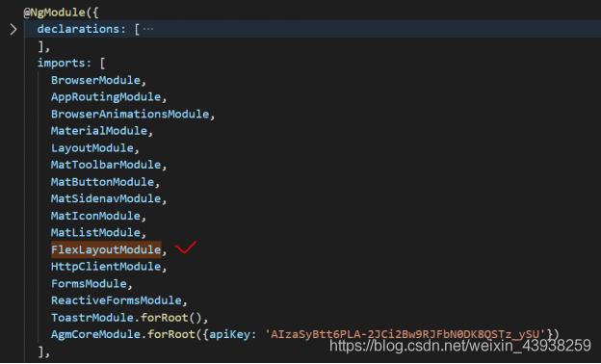Click the red checkmark beside FlexLayoutModule
Screen dimensions: 601x364
(x=186, y=247)
